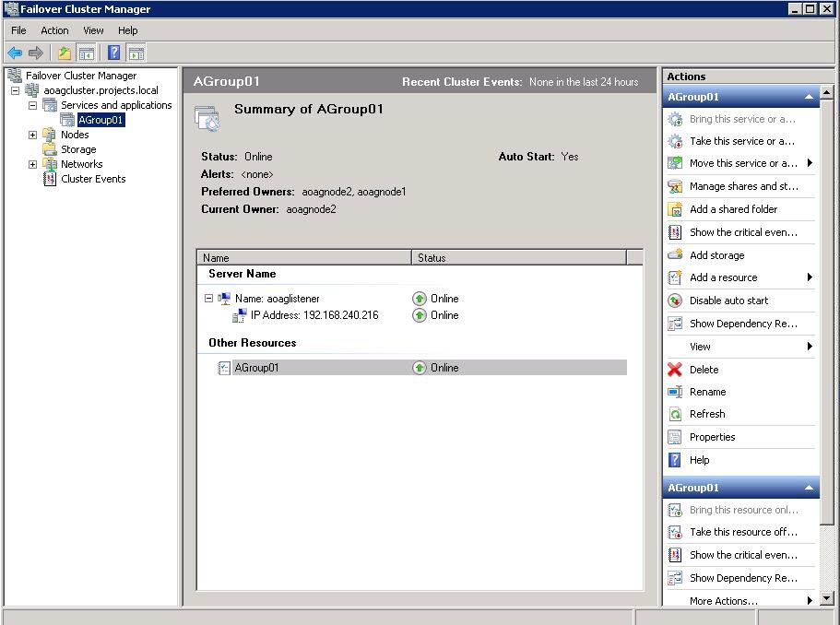
Task: Click Show Dependency Report for the resource
Action: (x=741, y=578)
